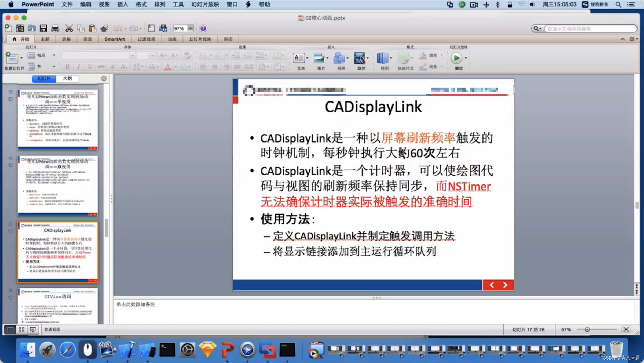Select slide 16 thumbnail
The width and height of the screenshot is (644, 363).
58,186
